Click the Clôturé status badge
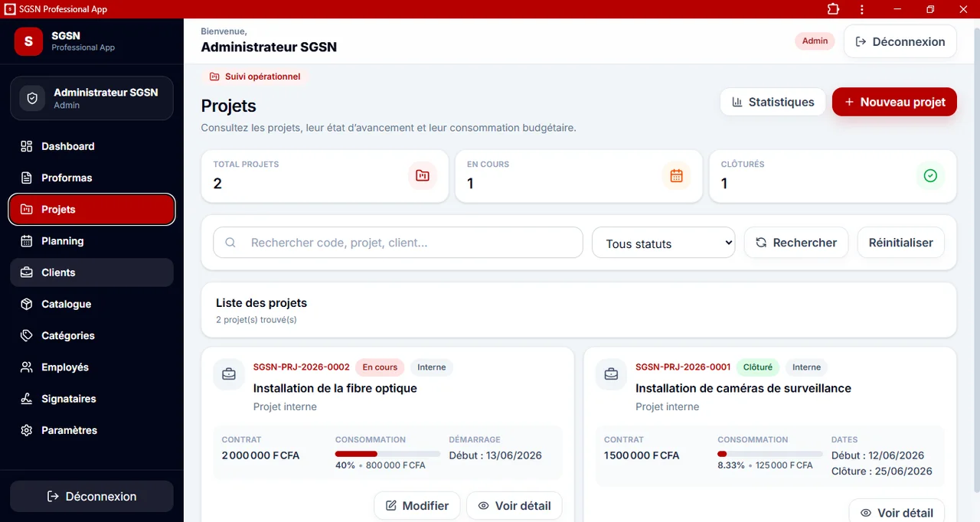 pos(758,367)
